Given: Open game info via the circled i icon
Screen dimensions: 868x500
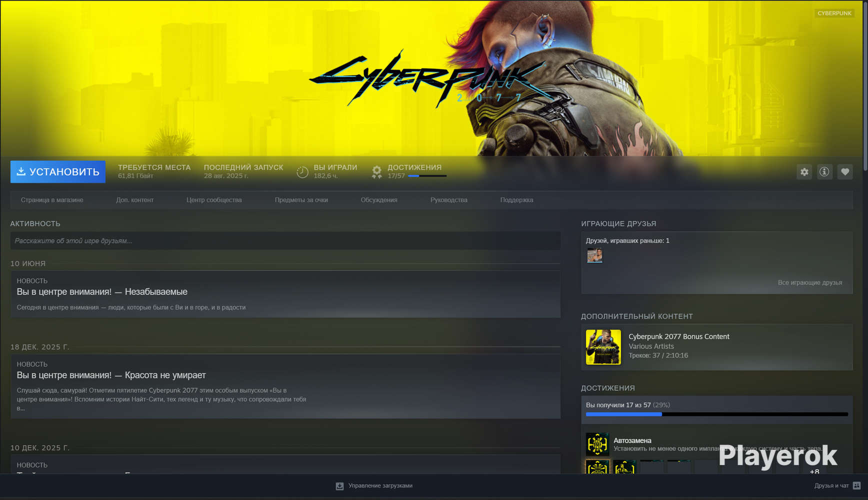Looking at the screenshot, I should pos(824,172).
